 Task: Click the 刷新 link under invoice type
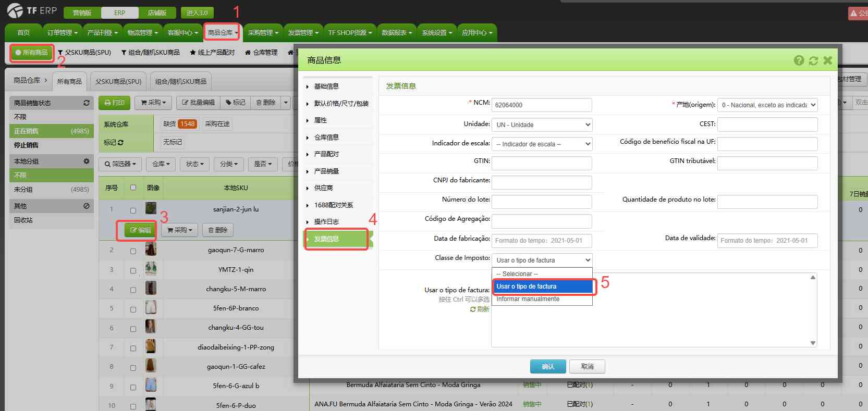[x=480, y=309]
